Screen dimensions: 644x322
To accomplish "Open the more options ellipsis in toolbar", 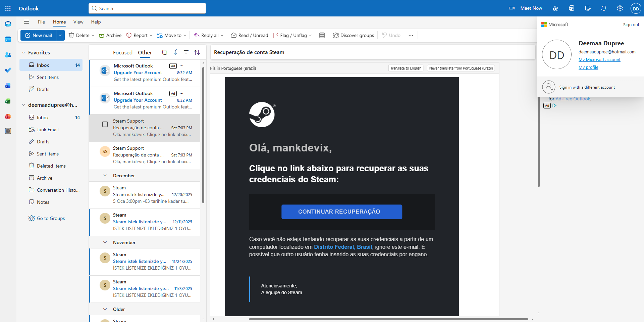I will pos(411,35).
